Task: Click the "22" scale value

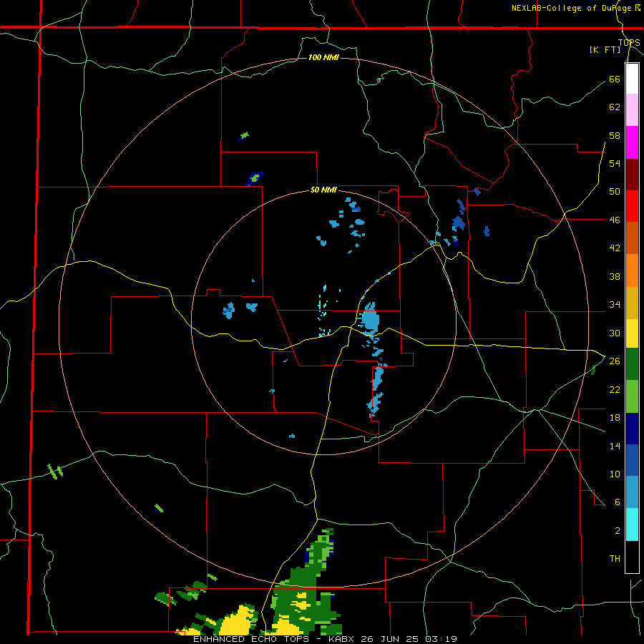Action: coord(615,389)
